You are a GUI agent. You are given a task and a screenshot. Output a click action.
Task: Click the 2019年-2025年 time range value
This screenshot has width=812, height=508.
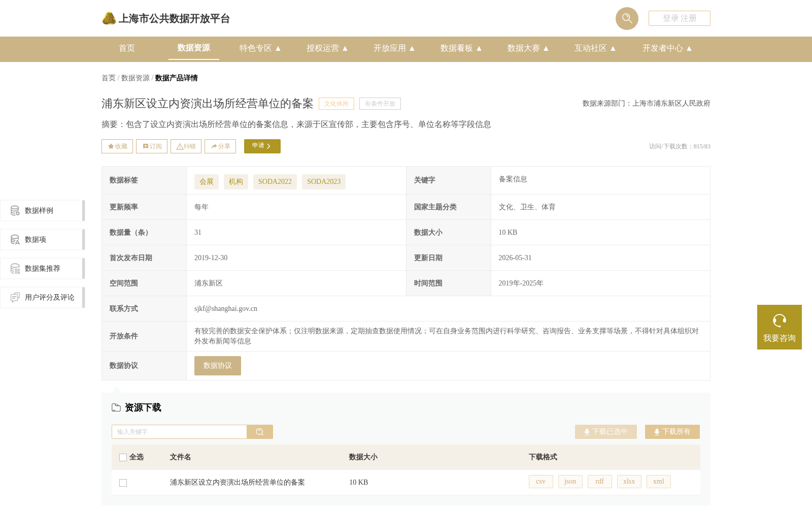[x=521, y=283]
